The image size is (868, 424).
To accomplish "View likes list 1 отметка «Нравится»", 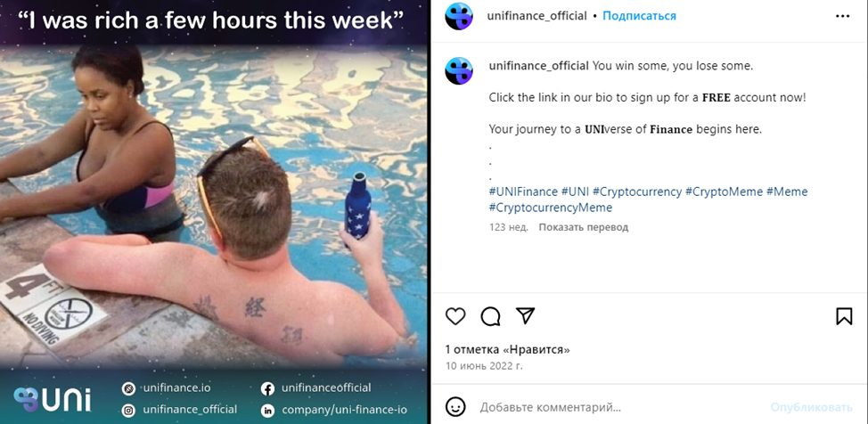I will pyautogui.click(x=508, y=349).
